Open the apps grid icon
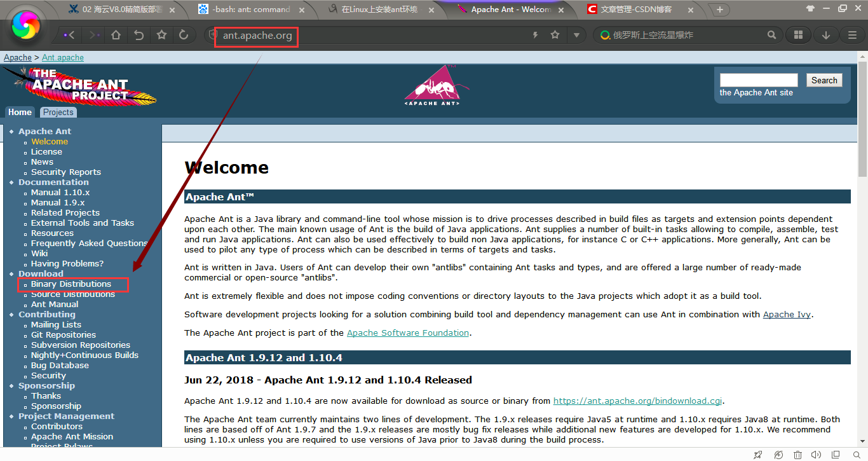This screenshot has width=868, height=461. pos(799,35)
